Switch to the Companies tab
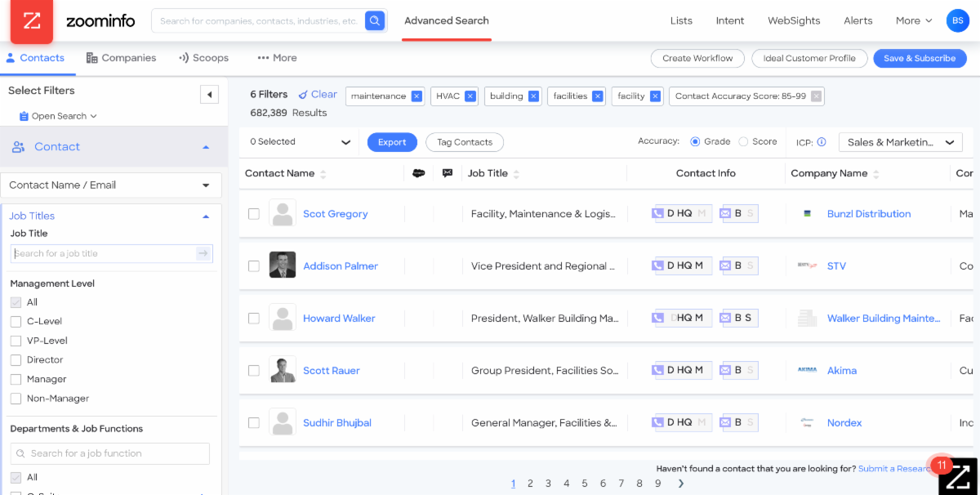 pos(121,57)
